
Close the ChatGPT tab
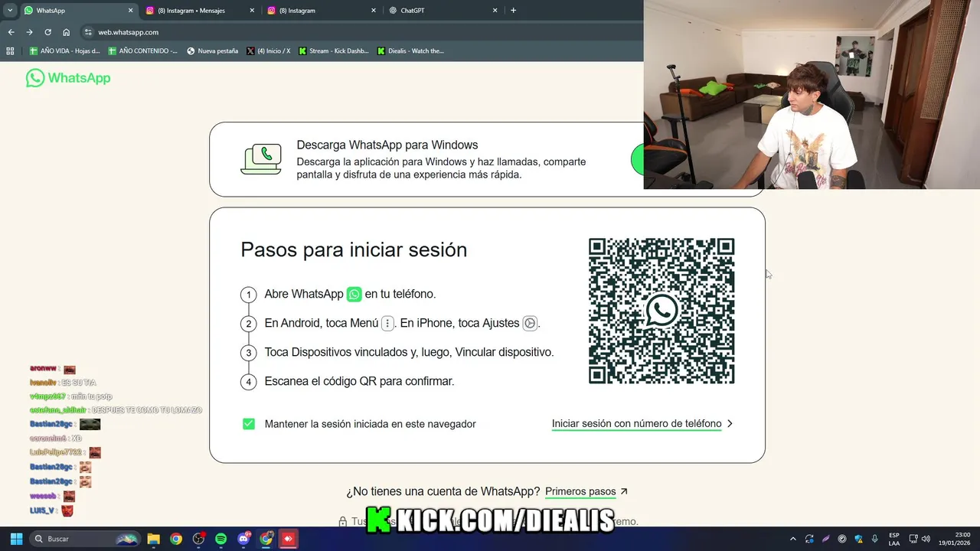click(495, 11)
